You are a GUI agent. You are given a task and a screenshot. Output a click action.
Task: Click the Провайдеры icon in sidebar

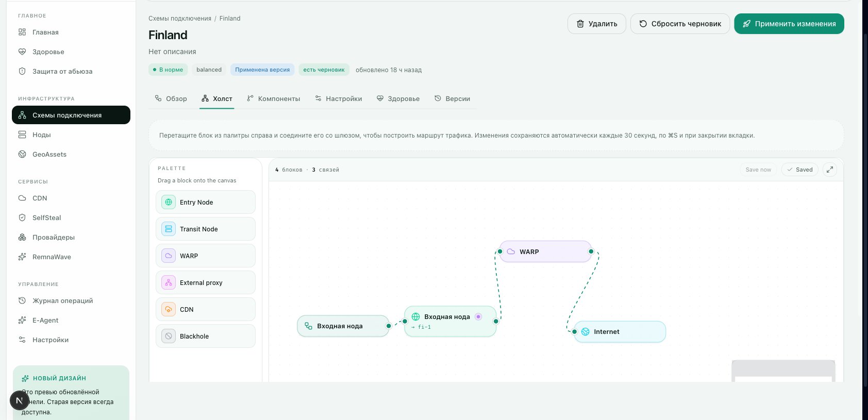pos(22,237)
